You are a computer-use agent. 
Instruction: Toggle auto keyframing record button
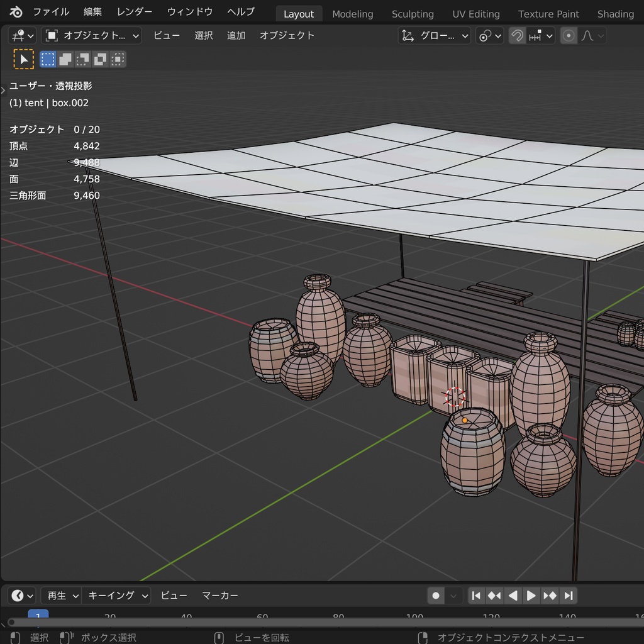click(435, 595)
